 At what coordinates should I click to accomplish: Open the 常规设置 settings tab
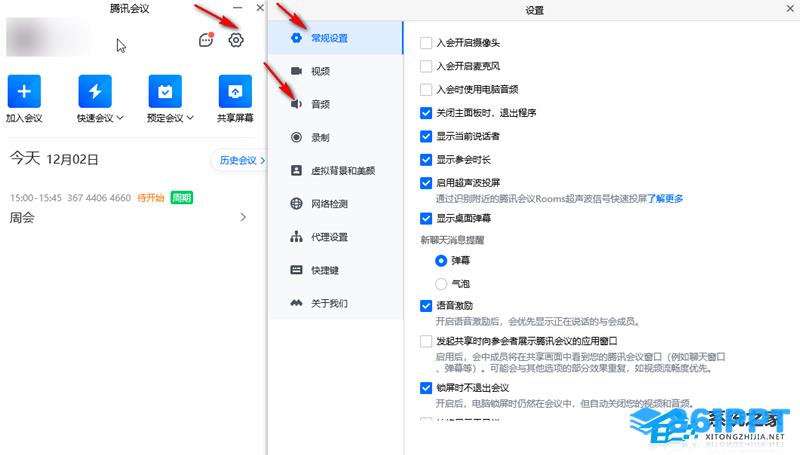coord(335,38)
